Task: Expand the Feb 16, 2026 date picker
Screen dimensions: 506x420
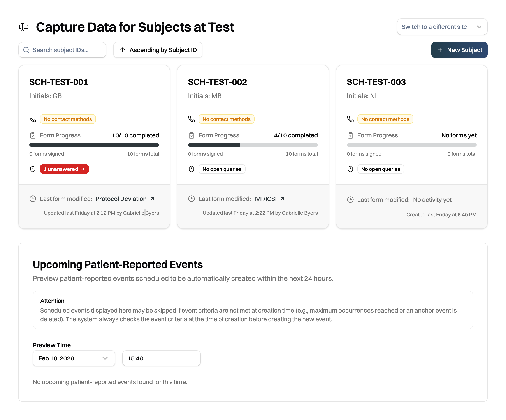Action: [74, 358]
